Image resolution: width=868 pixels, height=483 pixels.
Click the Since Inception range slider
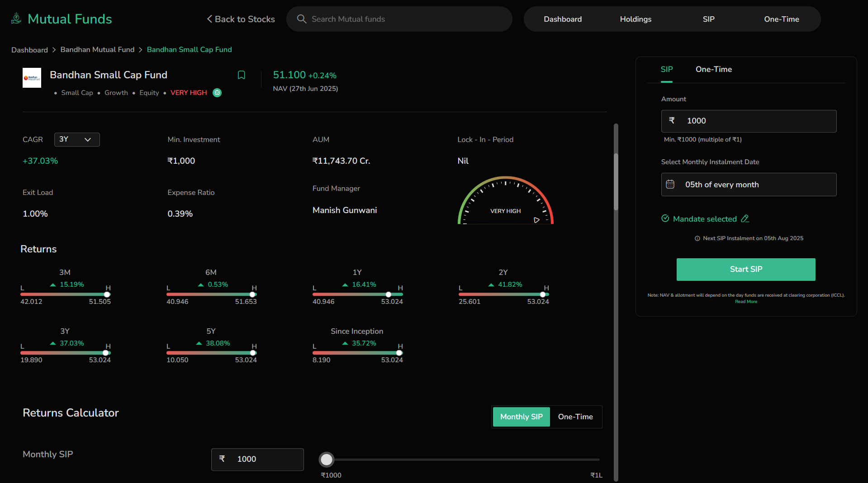(x=357, y=353)
